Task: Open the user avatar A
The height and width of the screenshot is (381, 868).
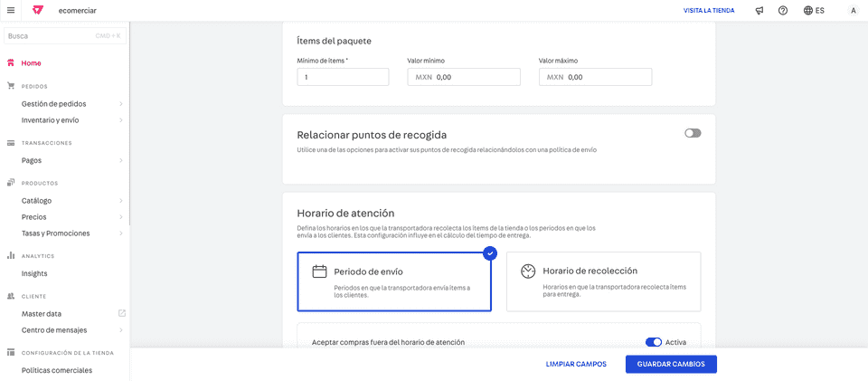Action: [853, 11]
